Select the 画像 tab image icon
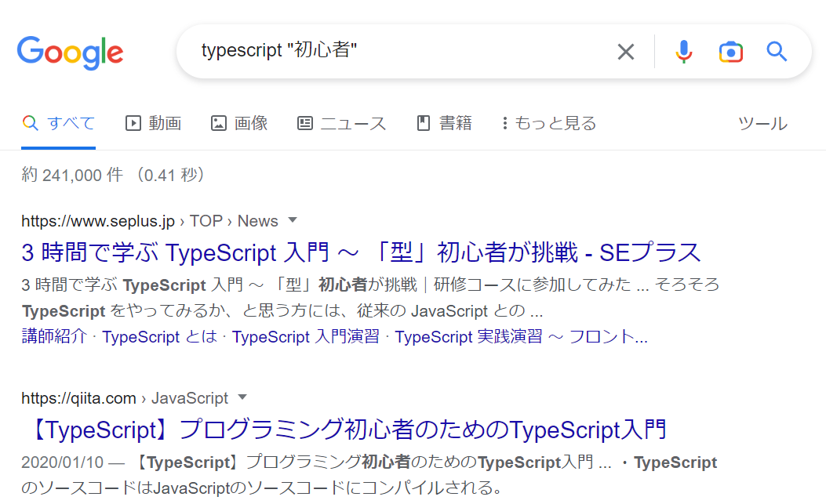This screenshot has height=504, width=826. click(x=218, y=122)
